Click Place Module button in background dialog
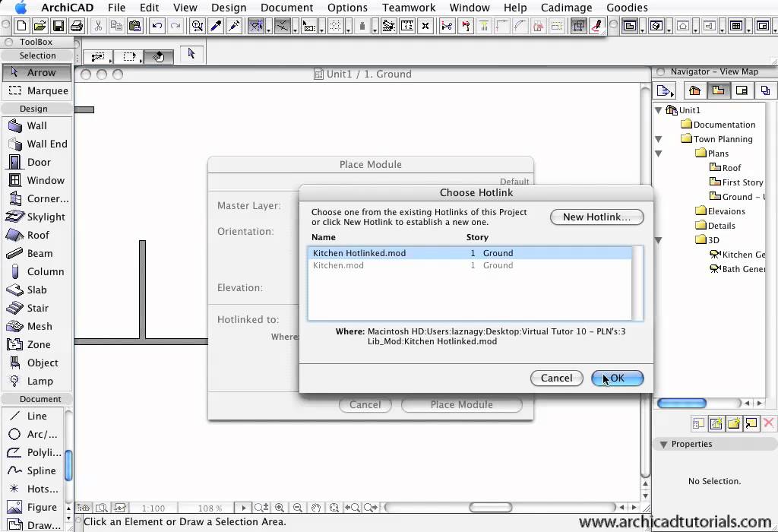The image size is (778, 532). coord(461,404)
